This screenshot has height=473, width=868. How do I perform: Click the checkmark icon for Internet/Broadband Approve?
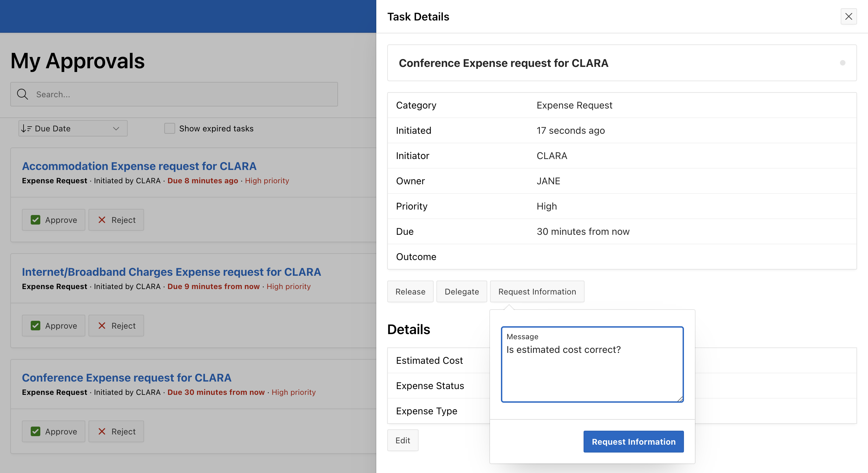pos(36,326)
